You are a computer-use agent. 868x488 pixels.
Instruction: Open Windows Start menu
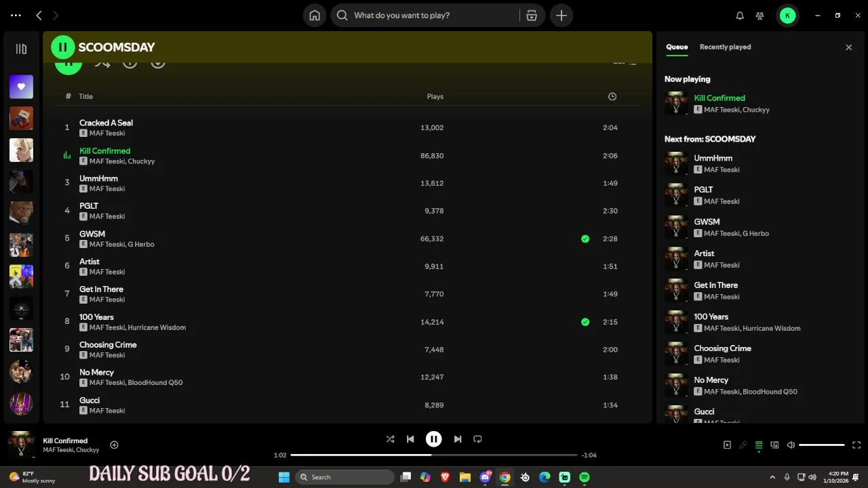coord(284,477)
